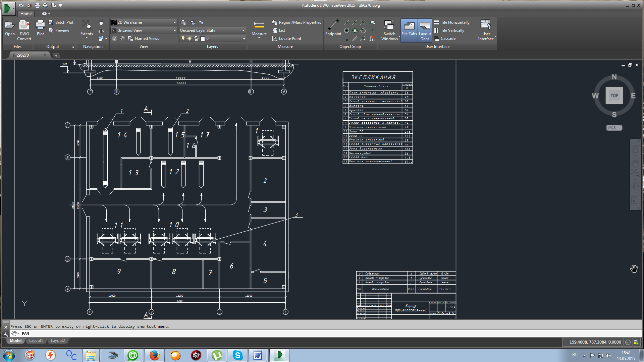Viewport: 644px width, 362px height.
Task: Select the Pan hand tool in Navigation
Action: [101, 22]
